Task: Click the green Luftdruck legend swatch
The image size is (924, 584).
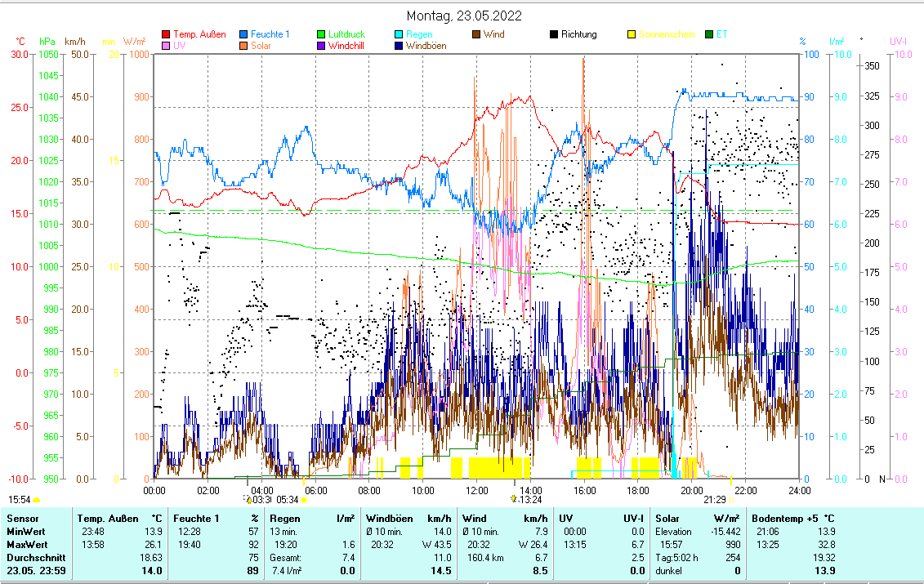Action: [x=321, y=35]
